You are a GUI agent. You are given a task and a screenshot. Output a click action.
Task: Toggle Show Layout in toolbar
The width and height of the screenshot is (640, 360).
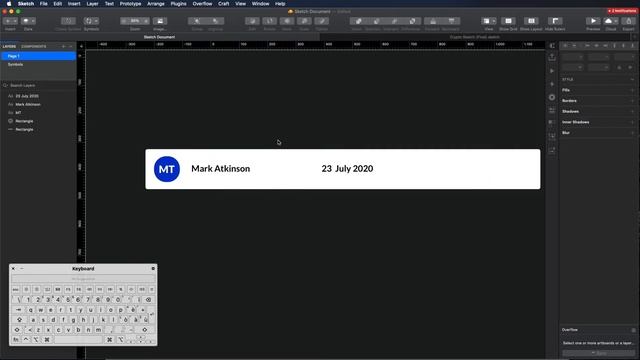[x=531, y=21]
